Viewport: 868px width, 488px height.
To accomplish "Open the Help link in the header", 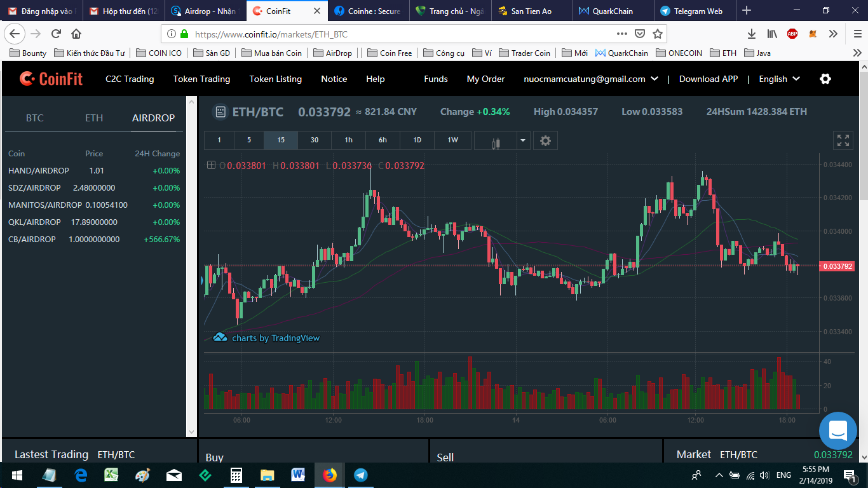I will 376,79.
